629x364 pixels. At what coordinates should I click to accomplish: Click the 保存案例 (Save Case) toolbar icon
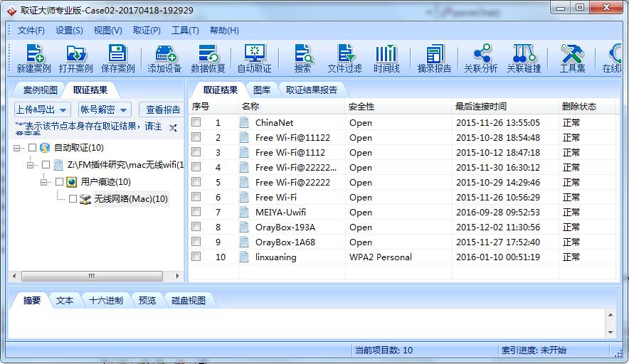117,58
